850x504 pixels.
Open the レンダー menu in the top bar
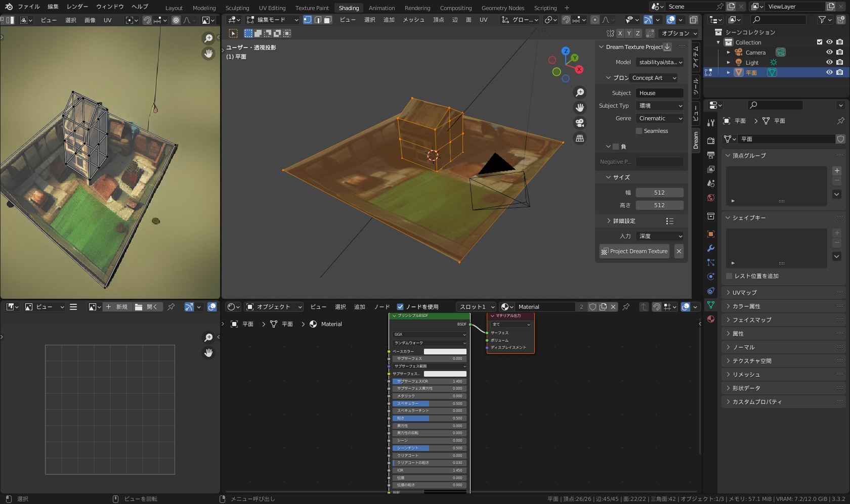pyautogui.click(x=77, y=7)
